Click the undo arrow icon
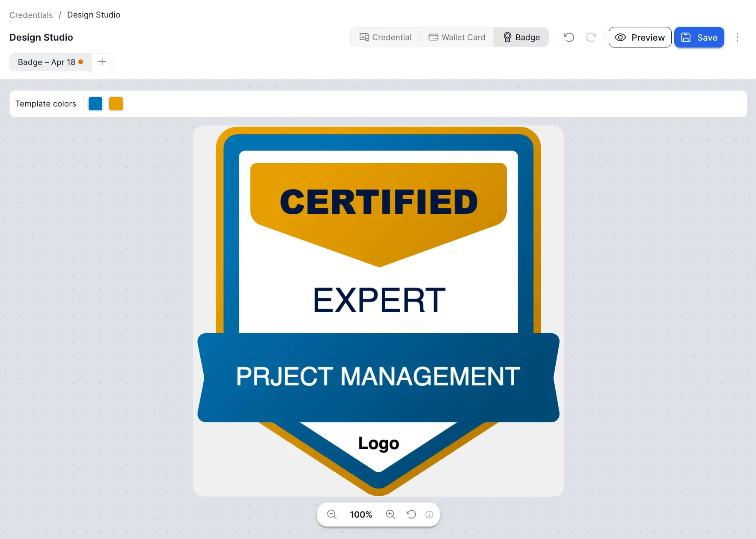Image resolution: width=756 pixels, height=539 pixels. pos(568,37)
